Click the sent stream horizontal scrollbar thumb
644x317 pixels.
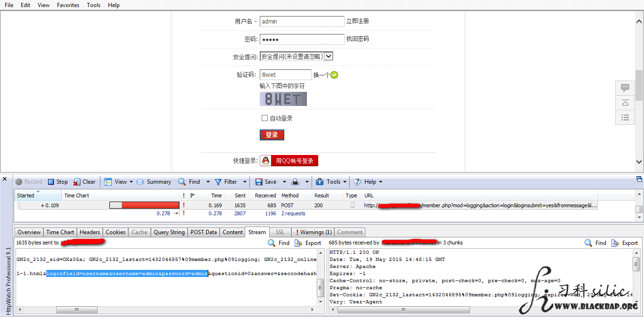tap(77, 310)
